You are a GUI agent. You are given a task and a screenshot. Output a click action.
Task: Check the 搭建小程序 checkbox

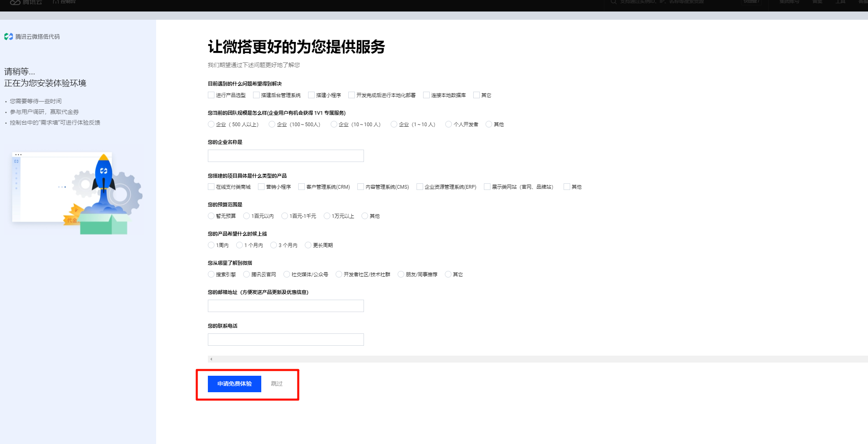pyautogui.click(x=311, y=95)
